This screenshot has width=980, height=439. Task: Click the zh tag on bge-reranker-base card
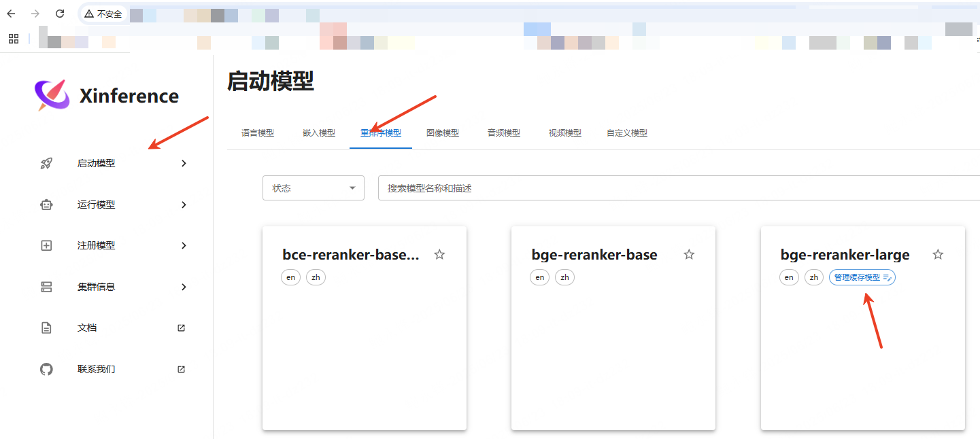pyautogui.click(x=564, y=277)
